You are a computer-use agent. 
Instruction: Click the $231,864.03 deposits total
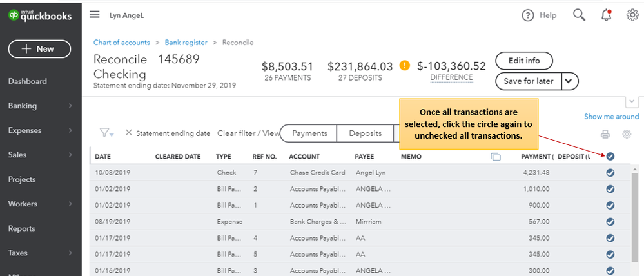pyautogui.click(x=360, y=66)
